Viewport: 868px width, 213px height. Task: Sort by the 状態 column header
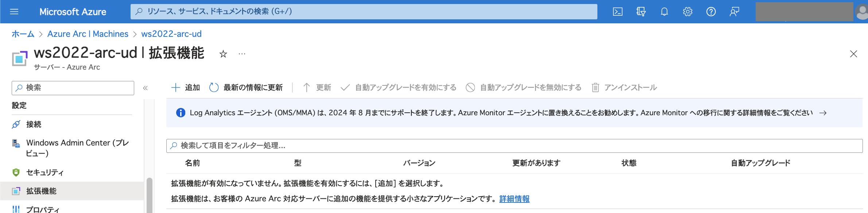pyautogui.click(x=629, y=163)
